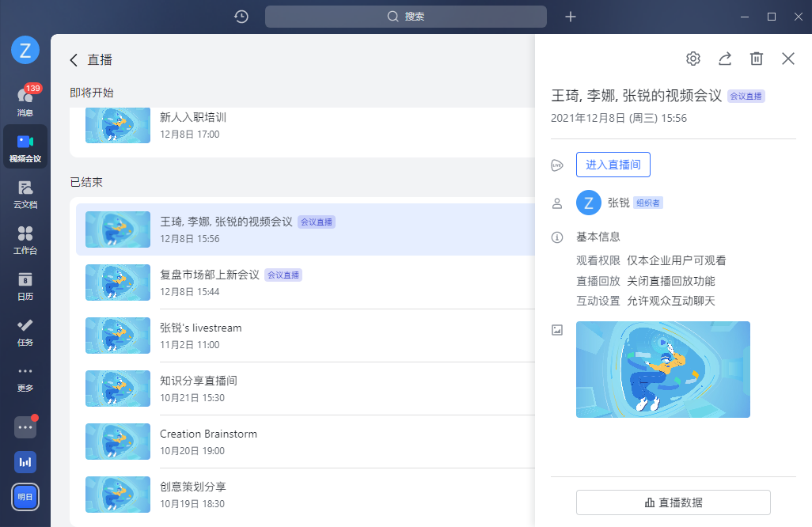The width and height of the screenshot is (812, 527).
Task: Share the livestream via share icon
Action: (x=725, y=59)
